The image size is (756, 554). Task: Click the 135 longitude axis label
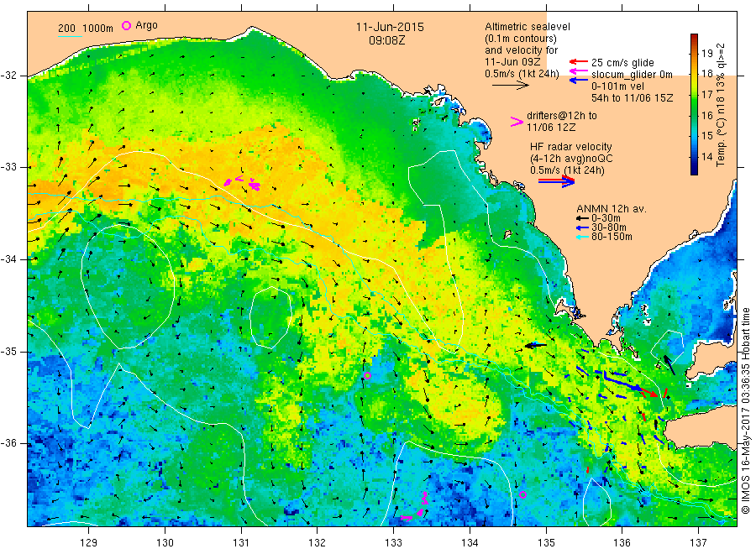[x=546, y=543]
